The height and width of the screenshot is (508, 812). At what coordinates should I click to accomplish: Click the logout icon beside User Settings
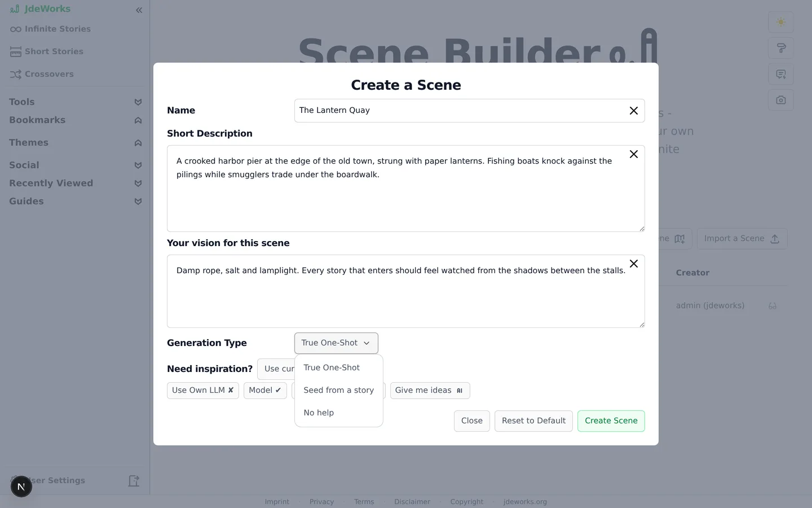[134, 481]
